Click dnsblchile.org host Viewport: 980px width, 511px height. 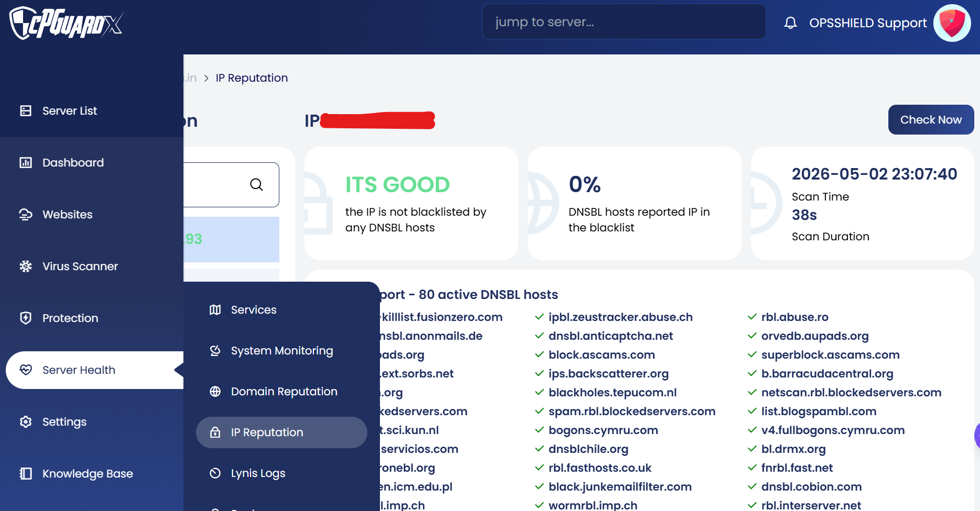click(589, 449)
